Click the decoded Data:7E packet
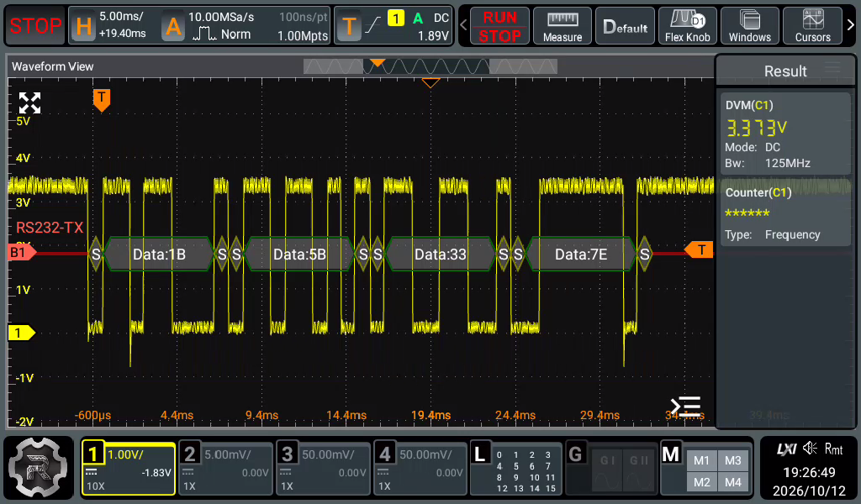Screen dimensions: 861x504 click(x=581, y=255)
